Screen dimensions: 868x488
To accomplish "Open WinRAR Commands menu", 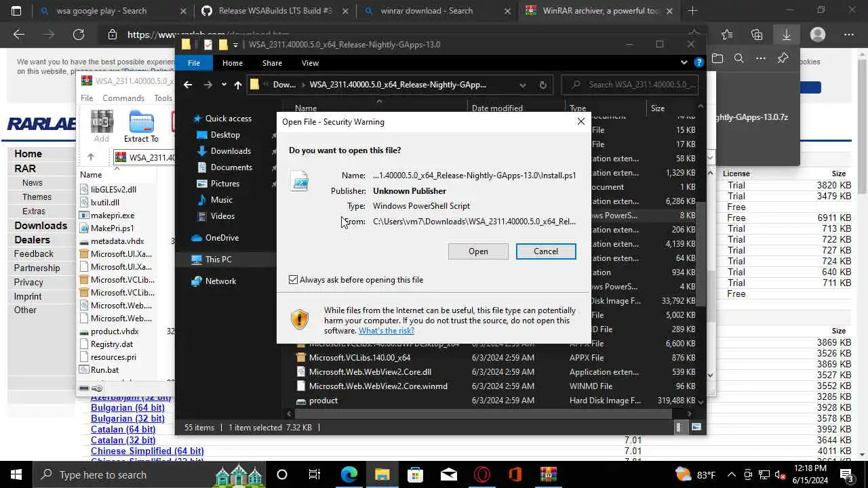I will [x=123, y=98].
